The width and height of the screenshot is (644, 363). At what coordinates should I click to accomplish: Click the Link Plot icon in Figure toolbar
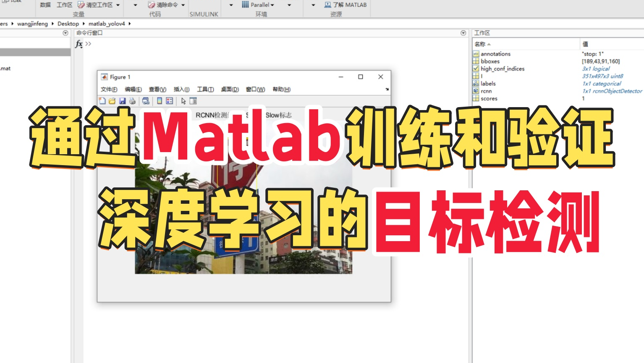(x=146, y=101)
